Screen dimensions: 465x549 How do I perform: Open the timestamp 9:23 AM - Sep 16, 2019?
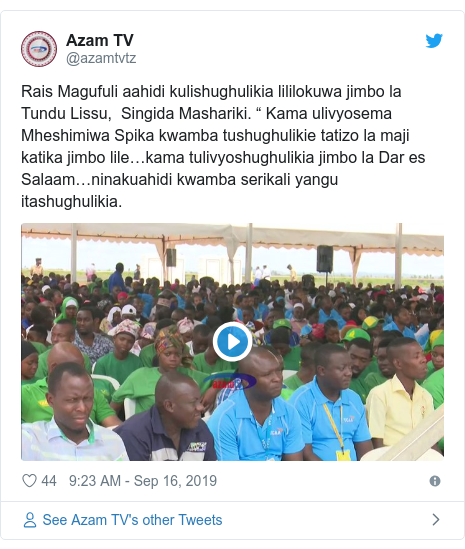pyautogui.click(x=143, y=481)
